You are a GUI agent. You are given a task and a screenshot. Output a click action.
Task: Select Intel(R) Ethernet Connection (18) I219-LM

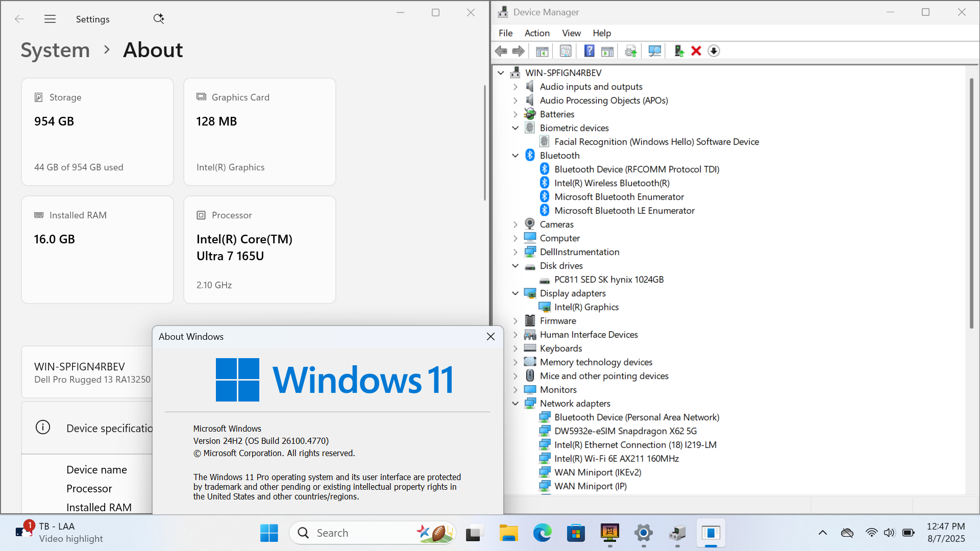pyautogui.click(x=635, y=445)
